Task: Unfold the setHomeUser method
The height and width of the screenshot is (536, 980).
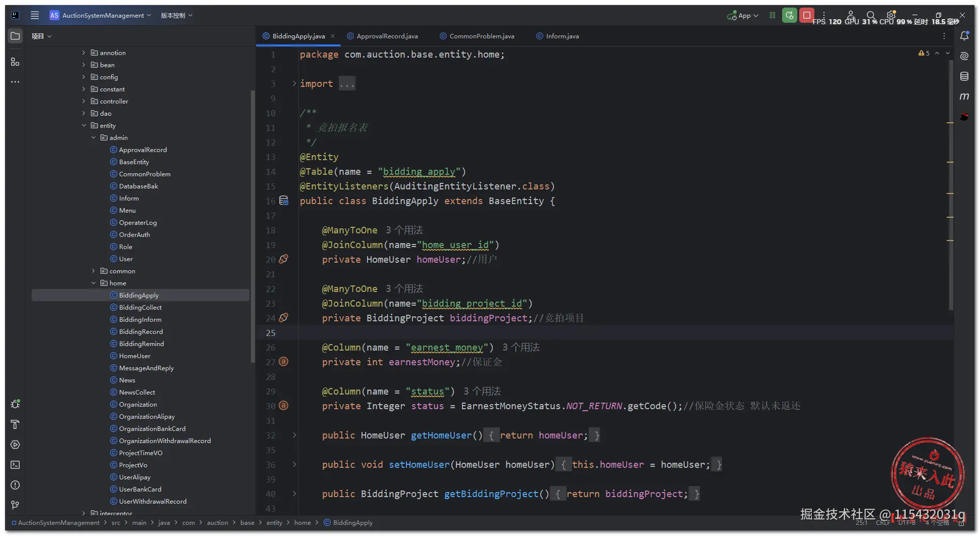Action: pos(294,464)
